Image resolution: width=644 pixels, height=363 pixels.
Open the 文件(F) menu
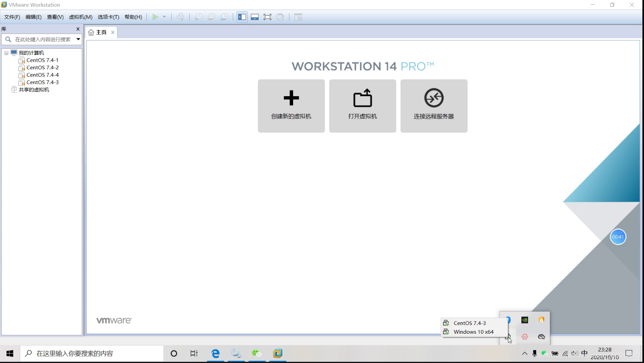point(12,17)
